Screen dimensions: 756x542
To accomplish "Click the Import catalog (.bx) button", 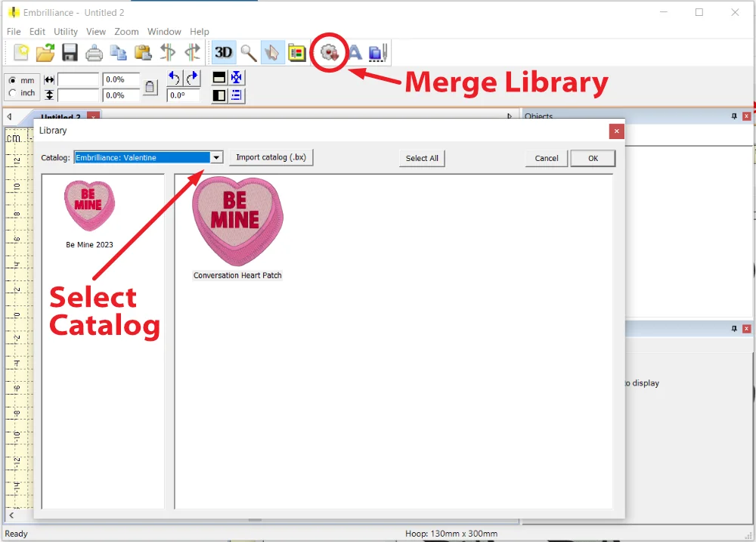I will click(271, 157).
